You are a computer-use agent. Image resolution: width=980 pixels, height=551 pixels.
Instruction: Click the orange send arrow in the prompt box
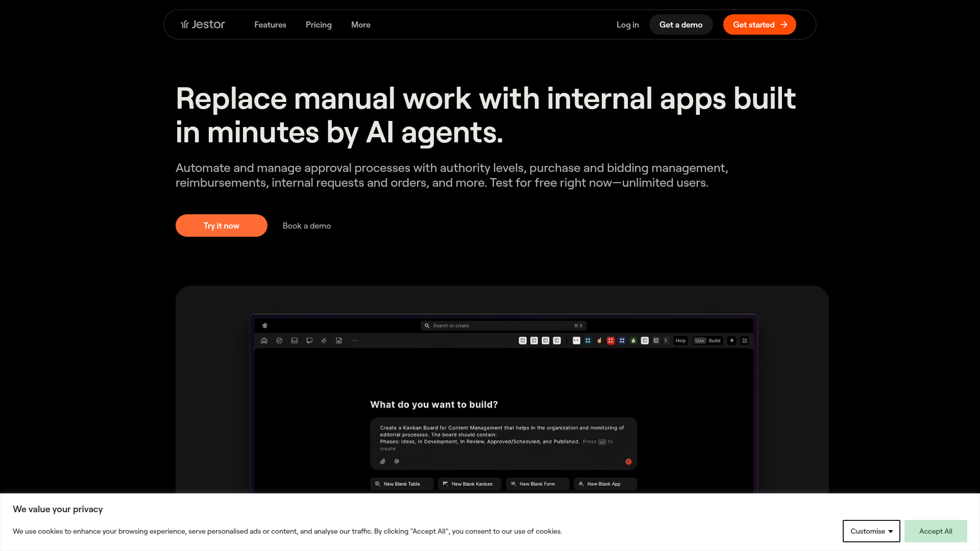(628, 461)
